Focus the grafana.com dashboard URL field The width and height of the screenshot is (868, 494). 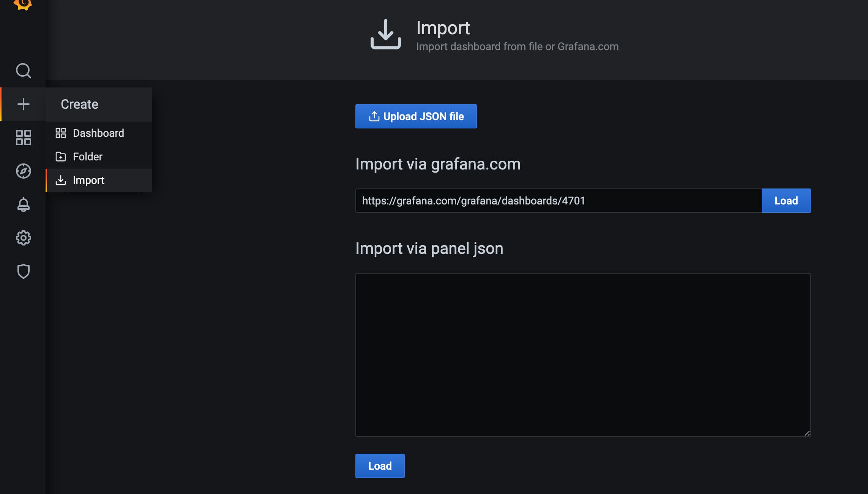click(559, 201)
